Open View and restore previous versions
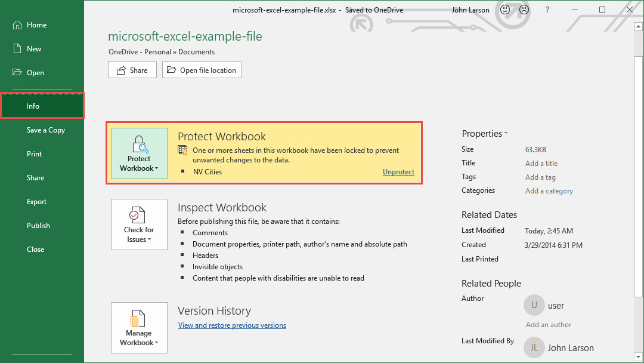This screenshot has height=363, width=644. (232, 325)
